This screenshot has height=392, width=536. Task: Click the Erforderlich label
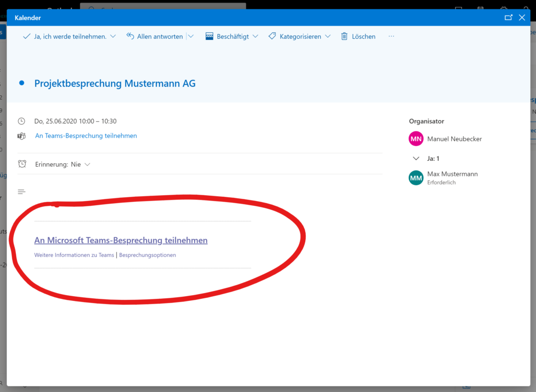pyautogui.click(x=441, y=183)
